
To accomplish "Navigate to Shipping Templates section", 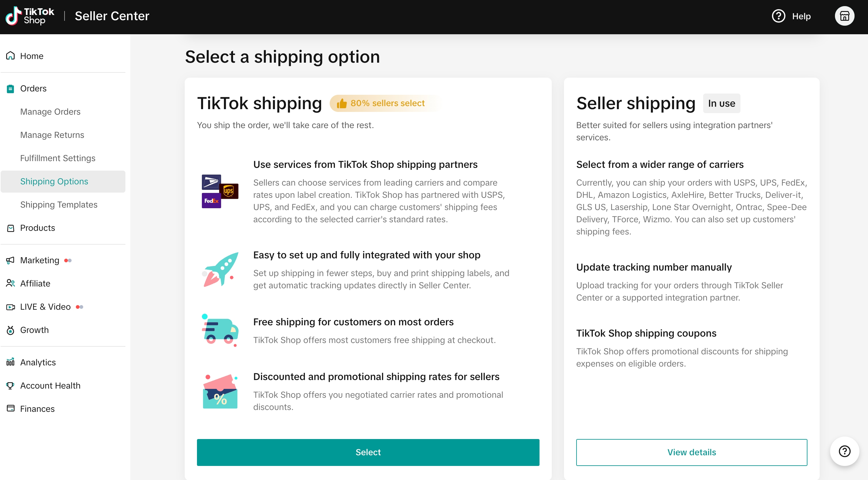I will pos(58,205).
